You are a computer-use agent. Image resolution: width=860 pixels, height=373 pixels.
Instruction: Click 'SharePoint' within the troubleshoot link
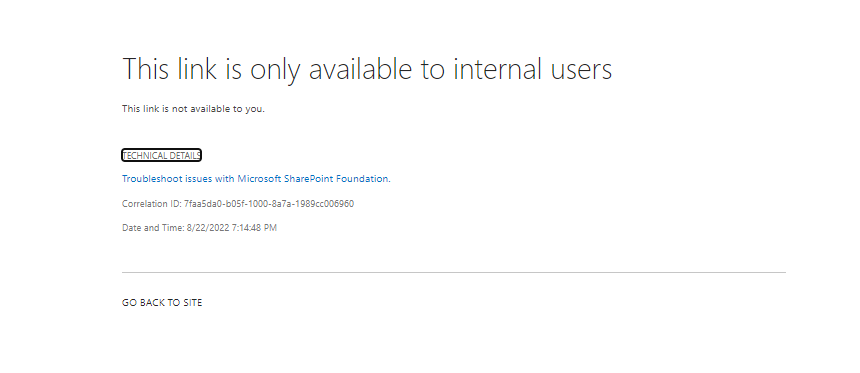309,179
